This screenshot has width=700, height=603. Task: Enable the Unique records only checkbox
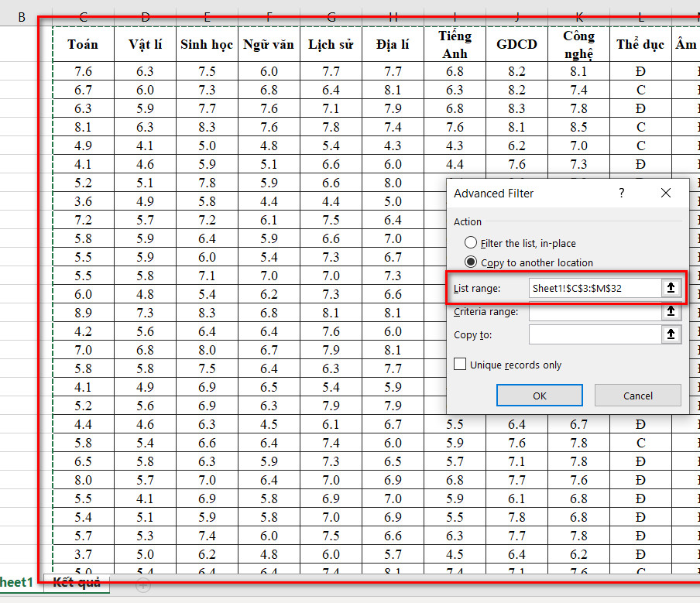click(461, 365)
